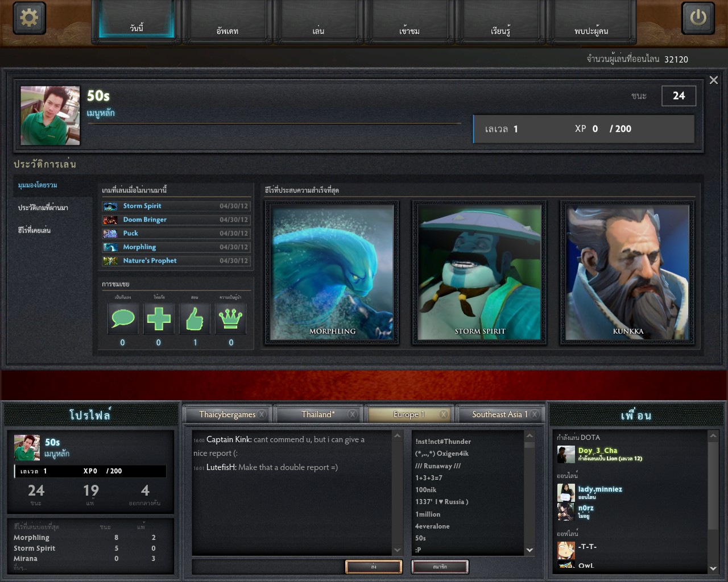This screenshot has height=582, width=728.
Task: Click the power quit icon
Action: (x=698, y=18)
